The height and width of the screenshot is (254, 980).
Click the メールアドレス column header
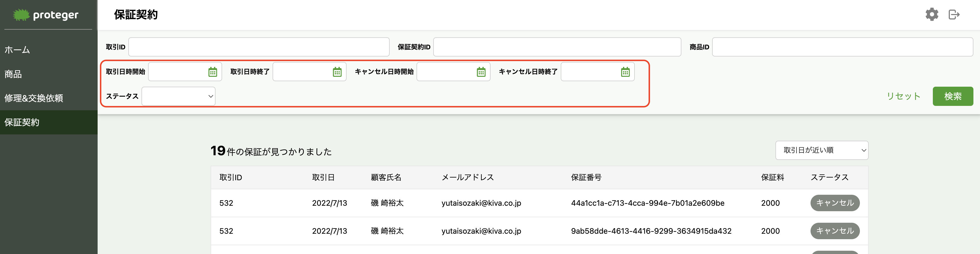point(468,177)
